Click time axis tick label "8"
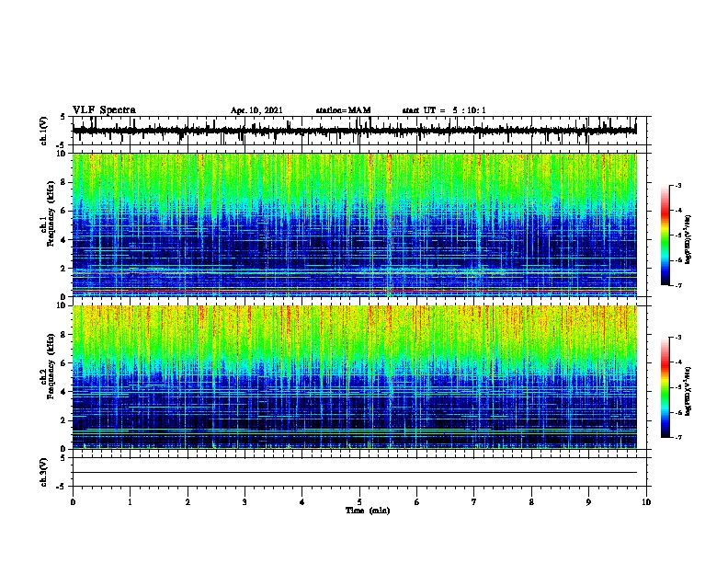 point(531,502)
